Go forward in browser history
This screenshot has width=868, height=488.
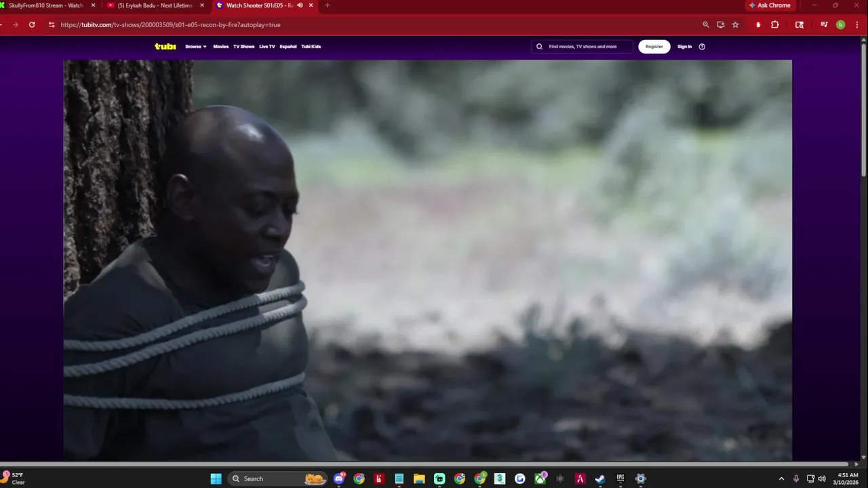coord(15,24)
